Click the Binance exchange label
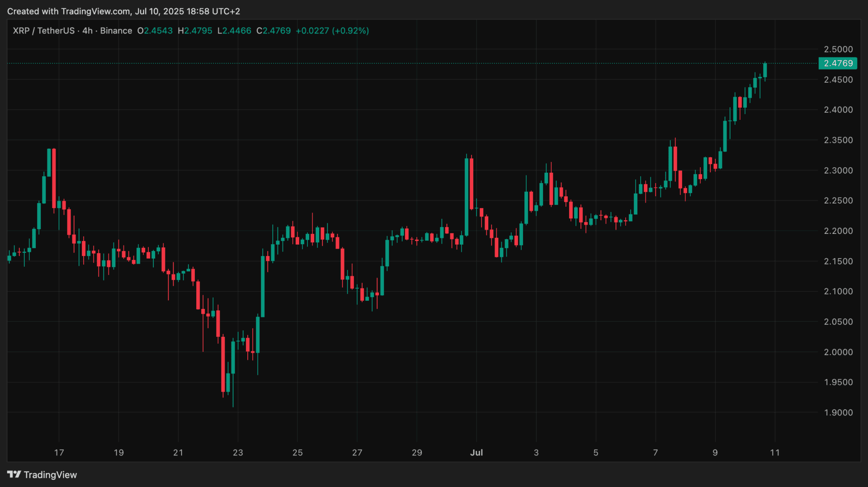Screen dimensions: 868x487 click(x=116, y=31)
